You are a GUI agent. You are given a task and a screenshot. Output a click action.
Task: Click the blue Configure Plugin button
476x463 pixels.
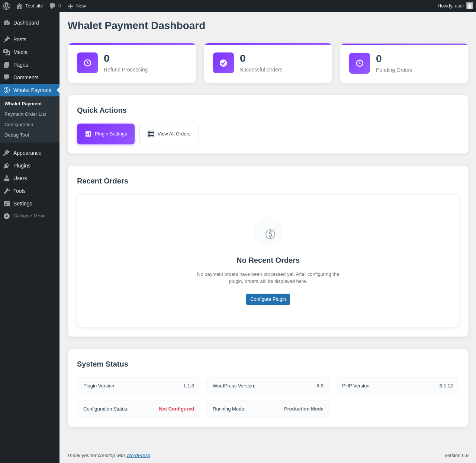[268, 299]
